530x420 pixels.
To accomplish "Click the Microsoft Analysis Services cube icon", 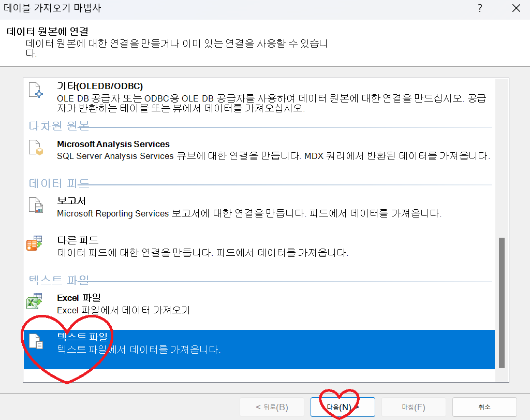I will pos(36,148).
